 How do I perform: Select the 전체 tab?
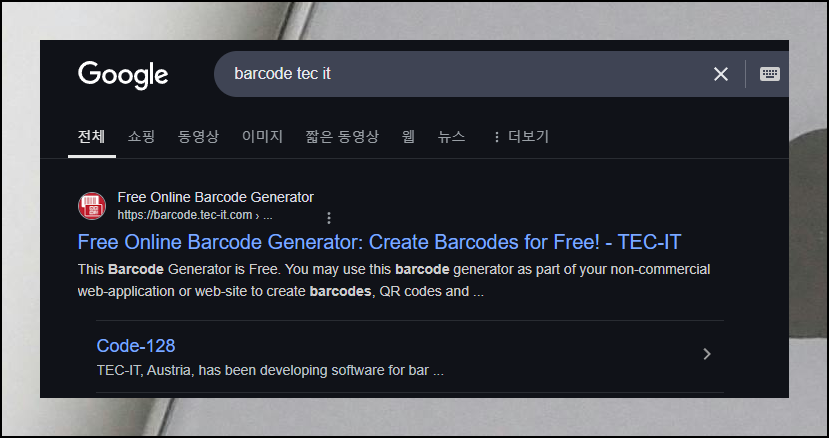(91, 136)
